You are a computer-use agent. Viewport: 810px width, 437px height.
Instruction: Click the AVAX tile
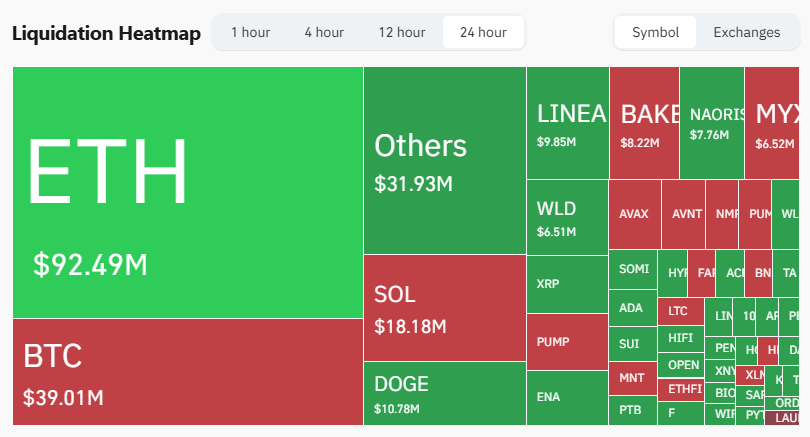point(635,214)
